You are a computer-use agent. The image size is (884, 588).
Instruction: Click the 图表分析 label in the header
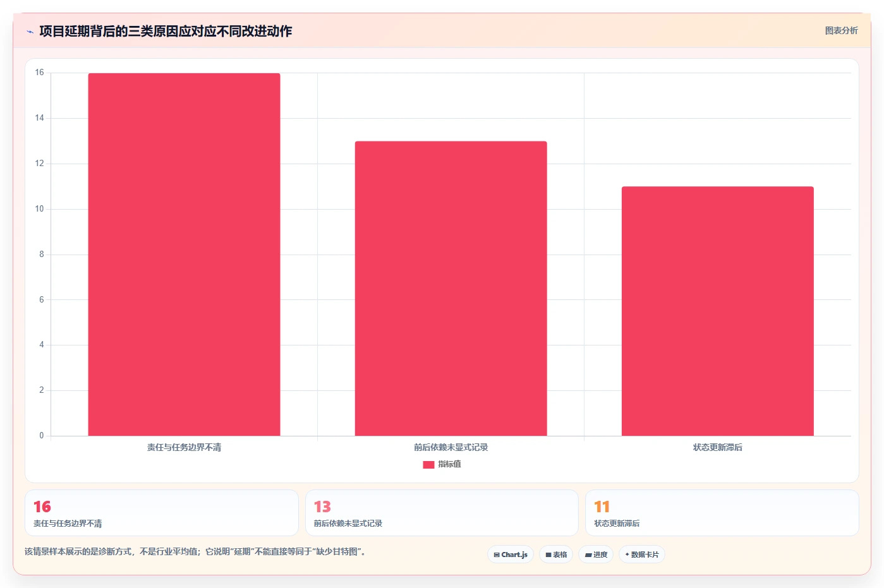point(841,30)
